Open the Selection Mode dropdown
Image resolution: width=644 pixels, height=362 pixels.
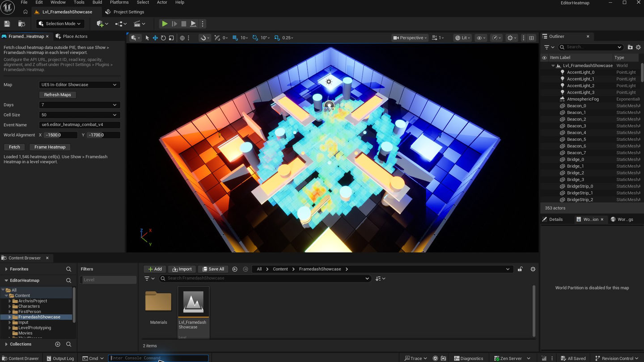[x=60, y=24]
